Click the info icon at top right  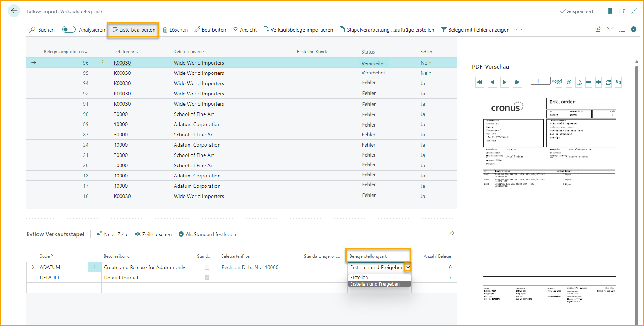(x=634, y=29)
